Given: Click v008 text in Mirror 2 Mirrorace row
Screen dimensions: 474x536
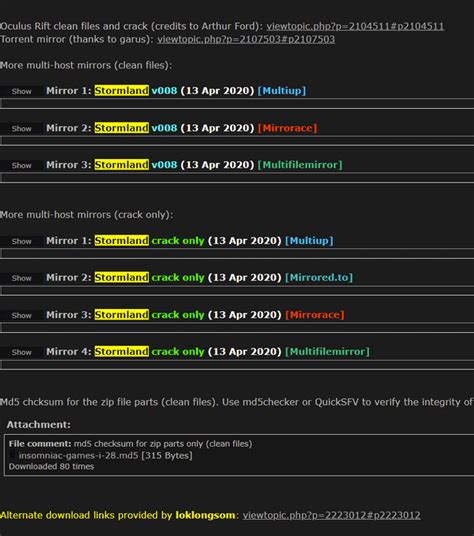Looking at the screenshot, I should (x=164, y=128).
